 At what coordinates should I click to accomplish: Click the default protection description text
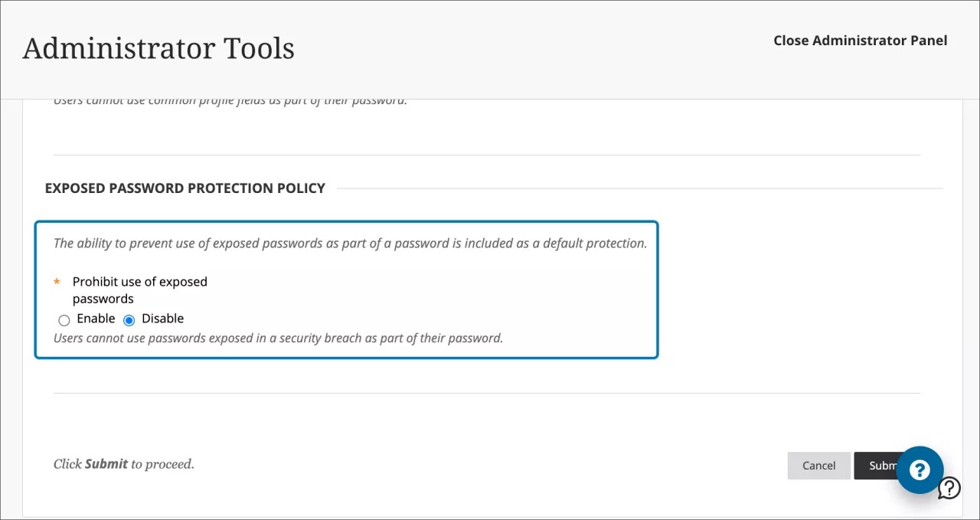pyautogui.click(x=349, y=243)
